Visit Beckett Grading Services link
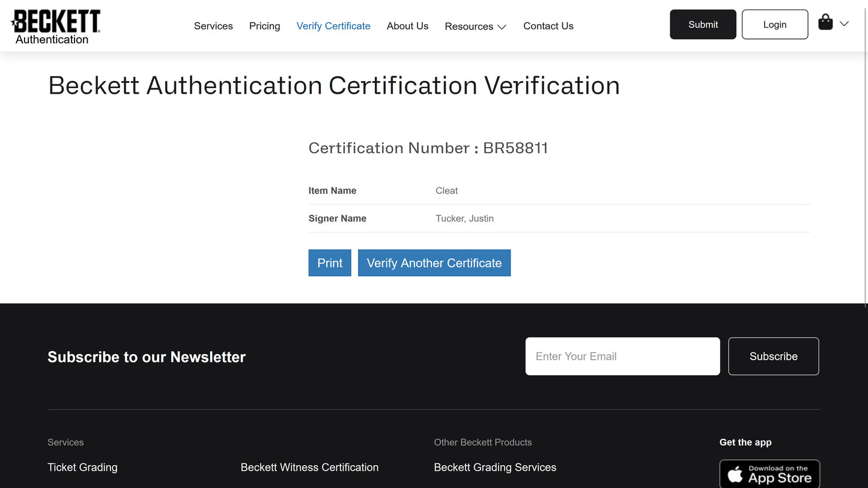Image resolution: width=868 pixels, height=488 pixels. 495,468
